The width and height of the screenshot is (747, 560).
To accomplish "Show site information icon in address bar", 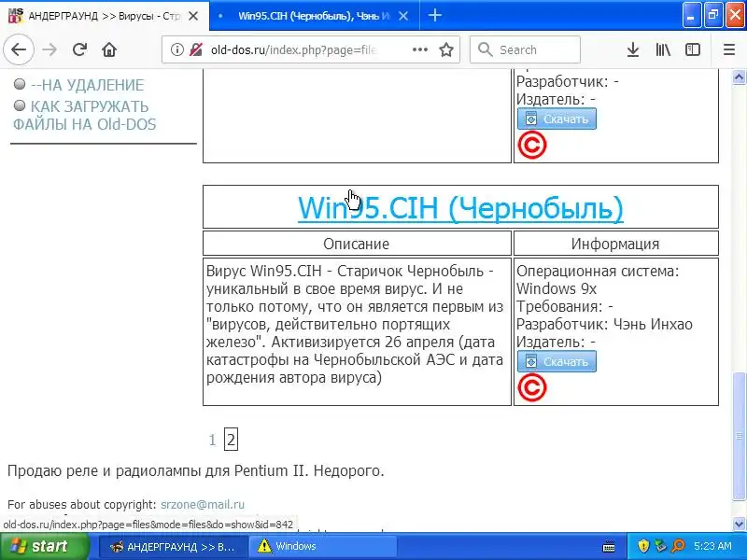I will (176, 49).
